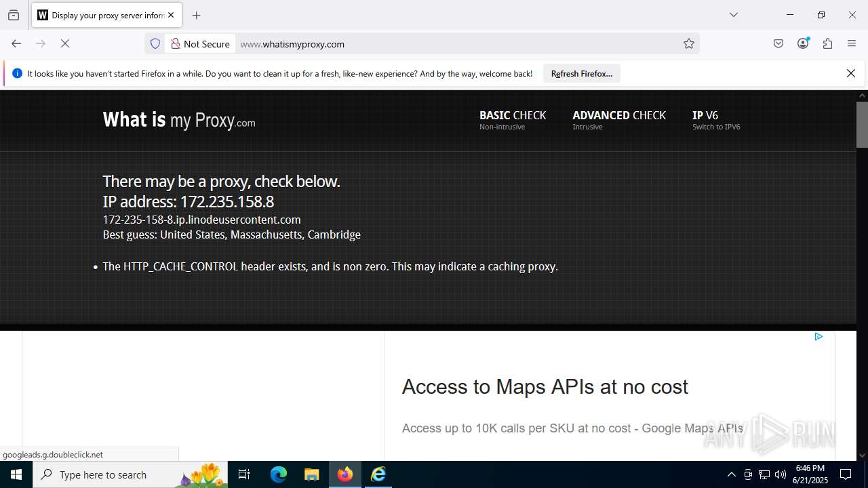The height and width of the screenshot is (488, 868).
Task: Open the Maps APIs ad headline
Action: pyautogui.click(x=545, y=386)
